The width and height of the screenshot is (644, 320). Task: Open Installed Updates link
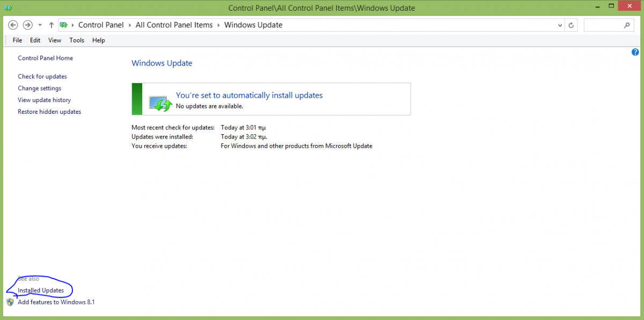pos(41,290)
